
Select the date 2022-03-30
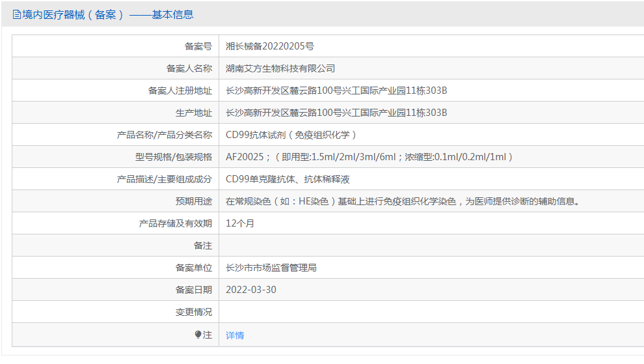click(x=251, y=290)
